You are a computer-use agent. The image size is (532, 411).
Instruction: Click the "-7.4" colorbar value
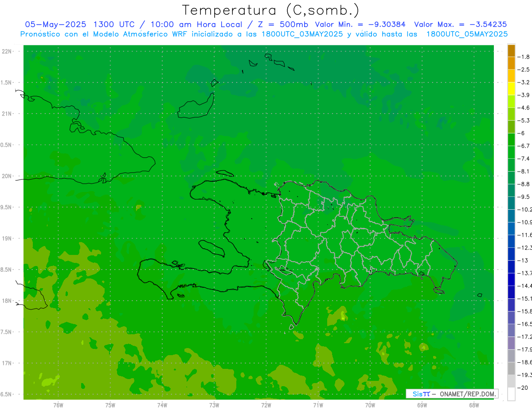524,158
